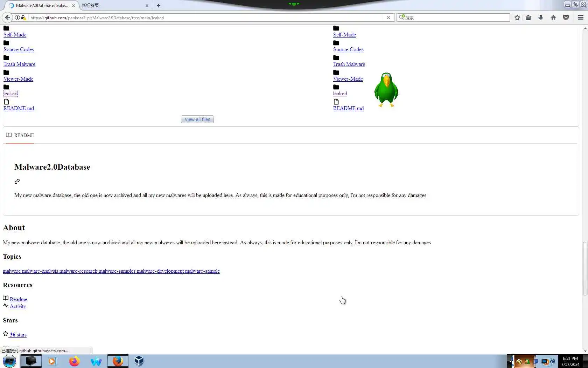
Task: Bookmark this page with star icon
Action: point(517,18)
